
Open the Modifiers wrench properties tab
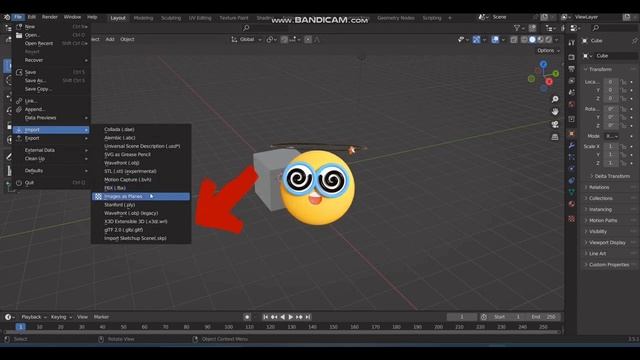point(571,145)
